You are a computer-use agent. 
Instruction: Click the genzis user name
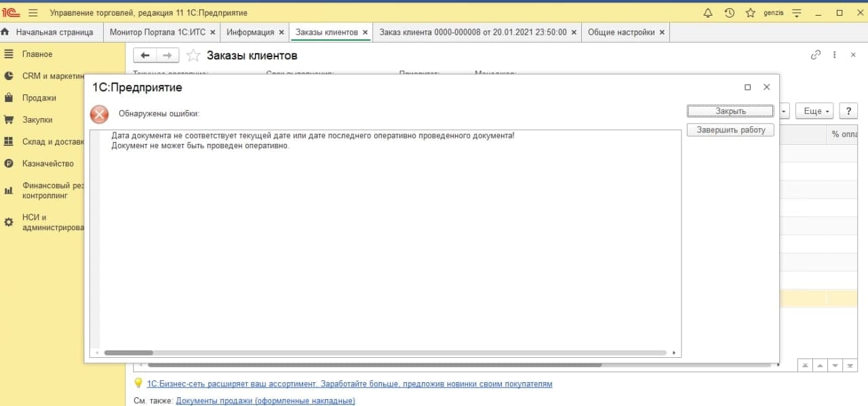click(x=774, y=13)
